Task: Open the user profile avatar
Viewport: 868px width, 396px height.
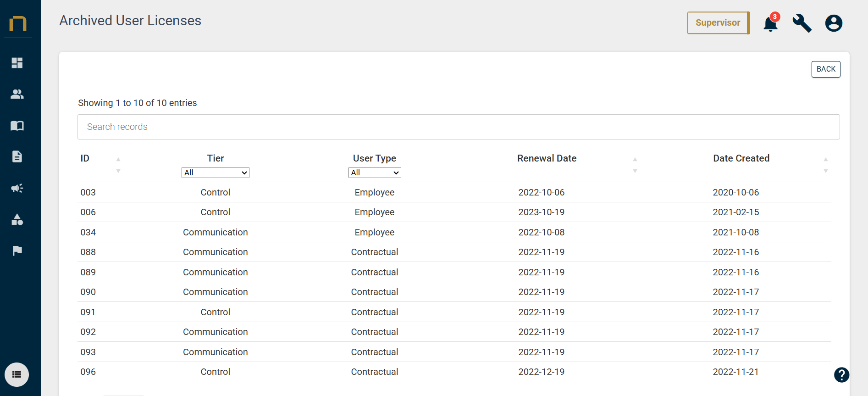Action: (x=834, y=23)
